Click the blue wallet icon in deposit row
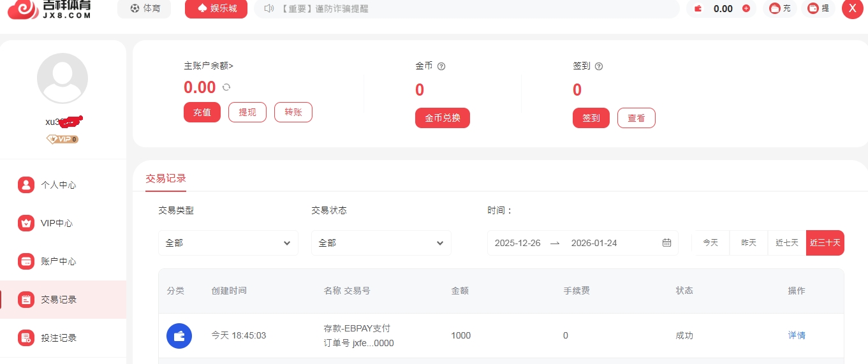The height and width of the screenshot is (364, 868). click(179, 336)
